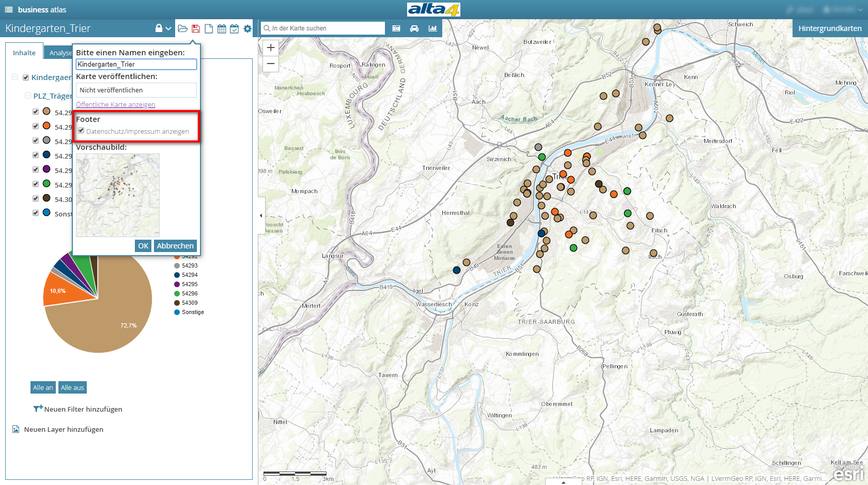Click the orange color swatch in legend
Screen dimensions: 868x485
[x=47, y=126]
